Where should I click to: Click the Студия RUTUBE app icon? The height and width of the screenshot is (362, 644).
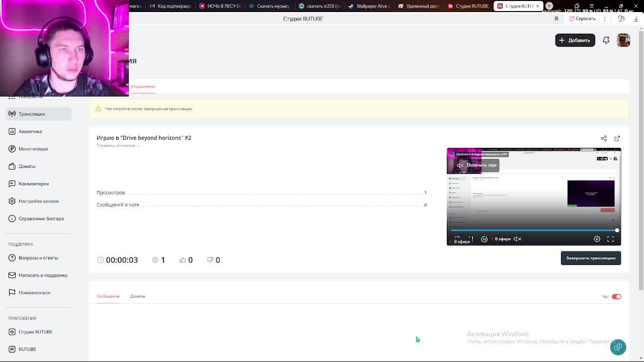click(x=12, y=332)
